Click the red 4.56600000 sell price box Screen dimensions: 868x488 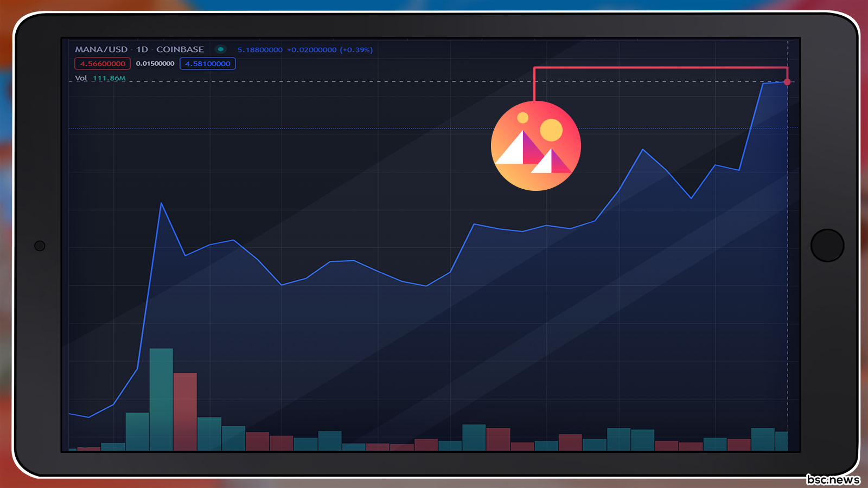tap(103, 63)
